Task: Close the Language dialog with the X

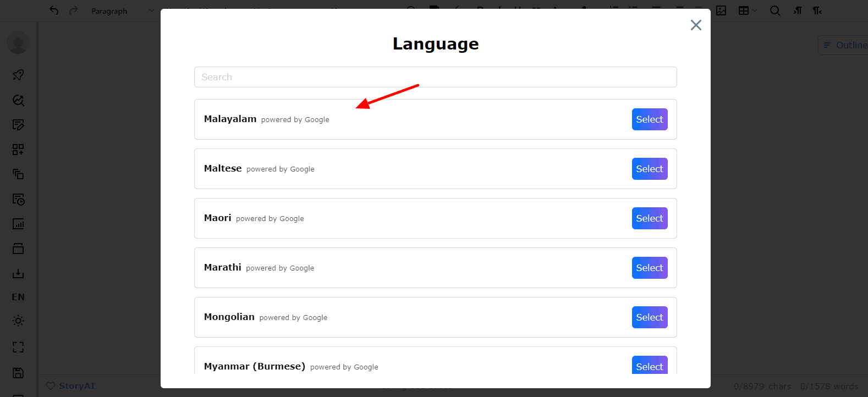Action: [x=696, y=25]
